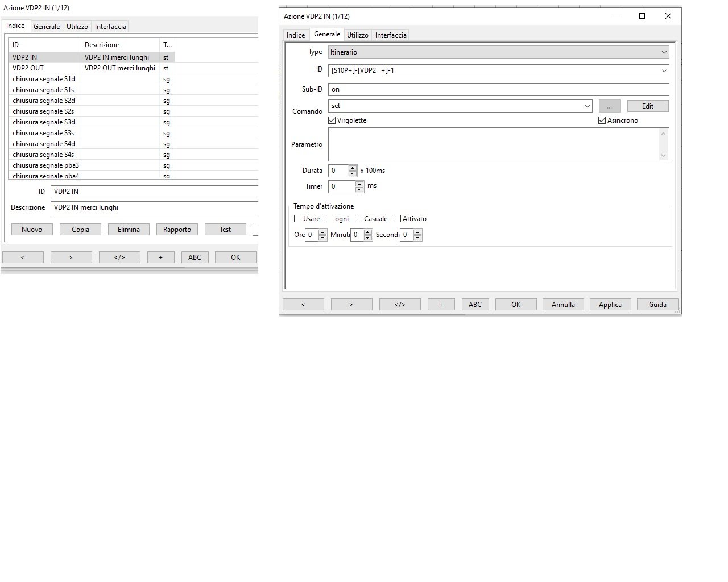The image size is (728, 582).
Task: Go to previous action with < in right dialog
Action: [303, 305]
